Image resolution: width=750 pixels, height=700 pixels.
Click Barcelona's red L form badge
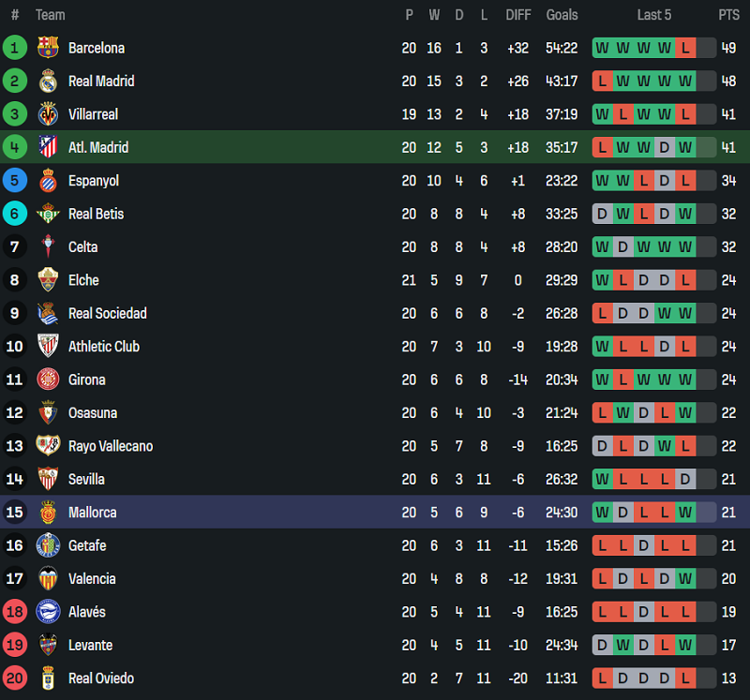click(x=685, y=48)
